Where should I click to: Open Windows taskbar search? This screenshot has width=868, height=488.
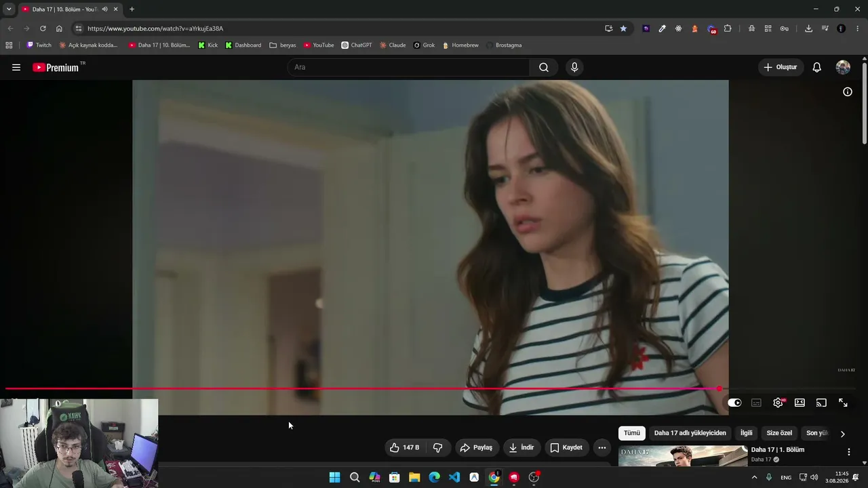pyautogui.click(x=355, y=477)
